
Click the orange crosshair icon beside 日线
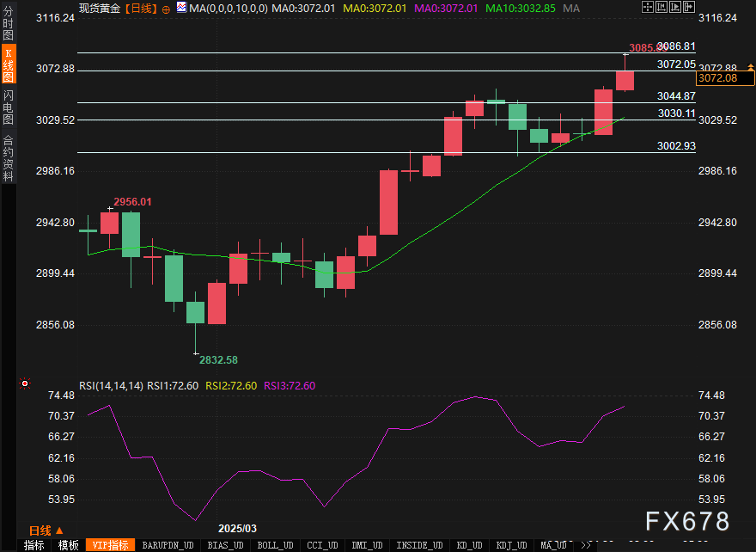(x=166, y=9)
